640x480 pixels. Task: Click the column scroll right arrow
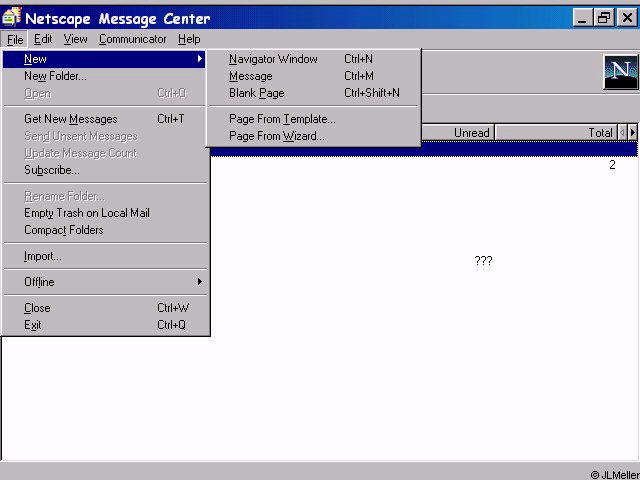pos(633,133)
